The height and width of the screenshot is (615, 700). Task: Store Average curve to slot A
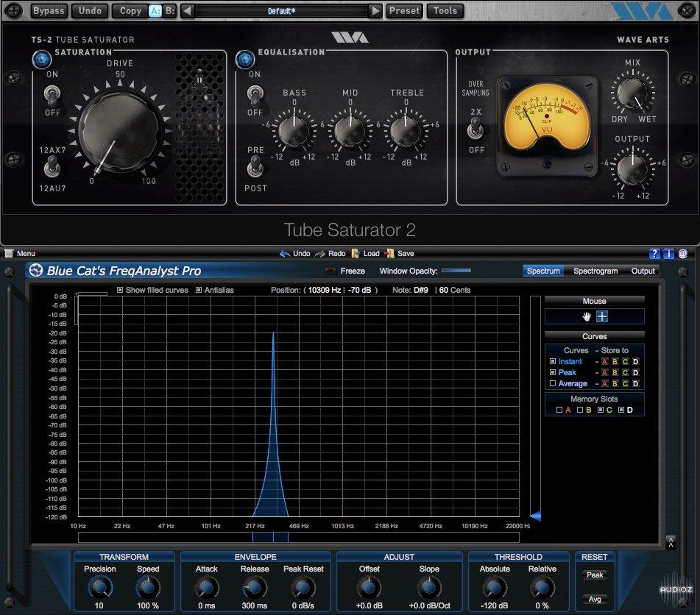click(605, 384)
